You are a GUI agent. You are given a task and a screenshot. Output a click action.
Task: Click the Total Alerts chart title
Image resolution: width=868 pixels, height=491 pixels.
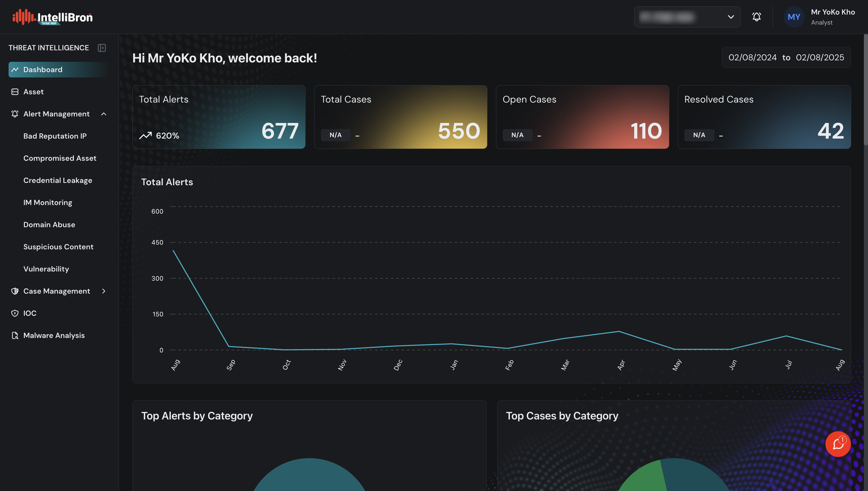pos(167,182)
